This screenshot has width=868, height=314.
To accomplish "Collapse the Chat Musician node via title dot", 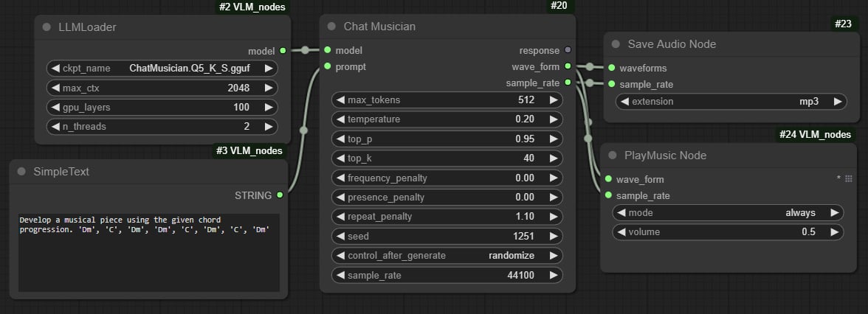I will [x=331, y=27].
